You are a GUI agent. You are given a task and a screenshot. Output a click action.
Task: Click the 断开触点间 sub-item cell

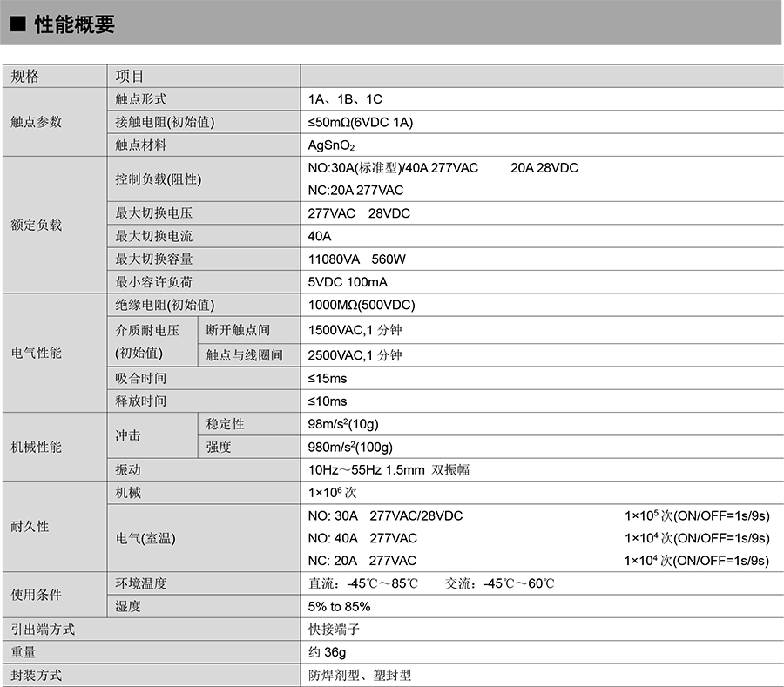[x=238, y=330]
